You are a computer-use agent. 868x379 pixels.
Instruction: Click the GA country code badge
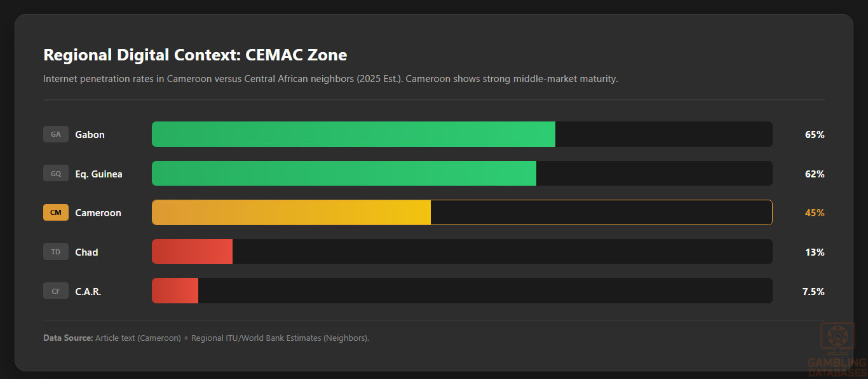tap(56, 134)
